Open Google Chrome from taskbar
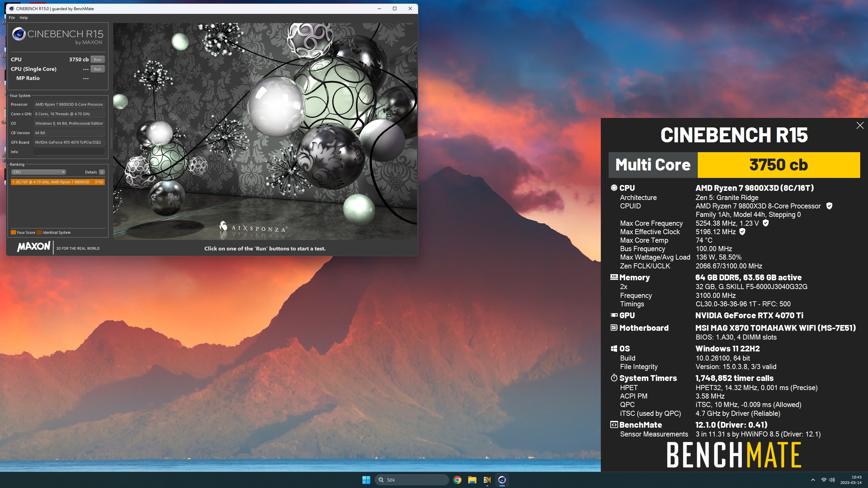 [457, 480]
